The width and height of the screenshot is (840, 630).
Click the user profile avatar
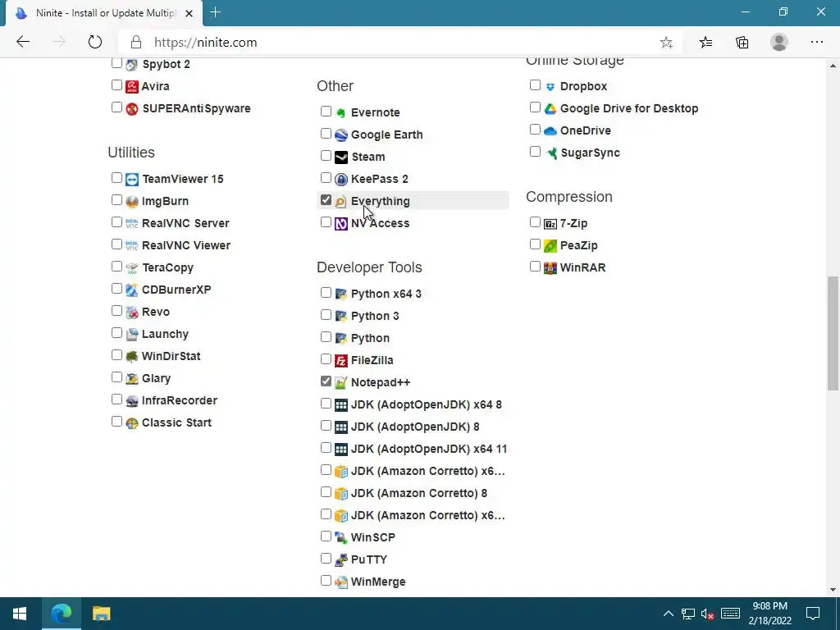779,43
